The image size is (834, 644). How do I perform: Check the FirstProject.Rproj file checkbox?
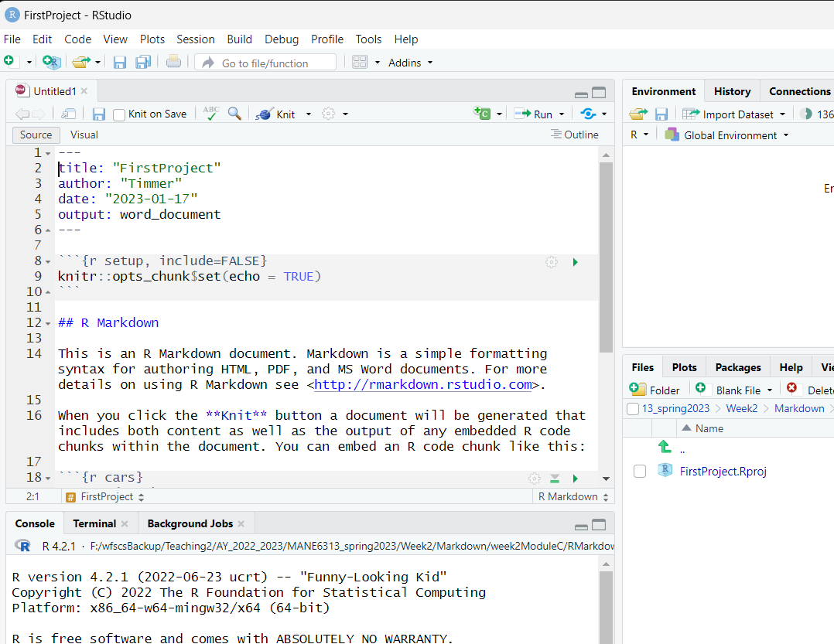pos(640,471)
